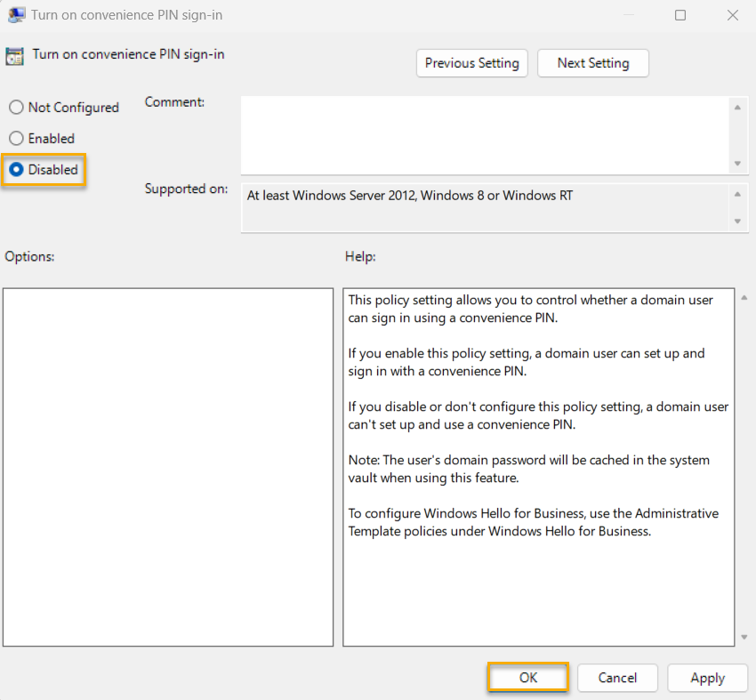Go to the Previous Setting
The width and height of the screenshot is (756, 700).
tap(471, 63)
